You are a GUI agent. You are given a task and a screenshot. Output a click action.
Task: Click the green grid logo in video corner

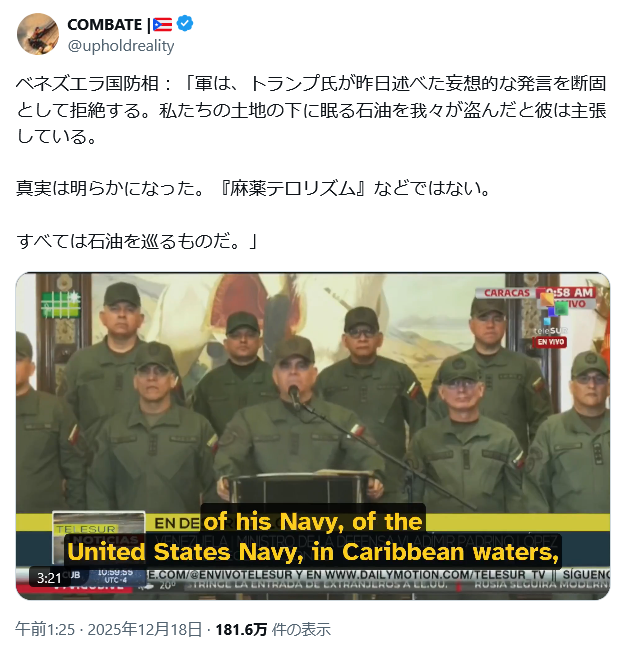coord(61,305)
